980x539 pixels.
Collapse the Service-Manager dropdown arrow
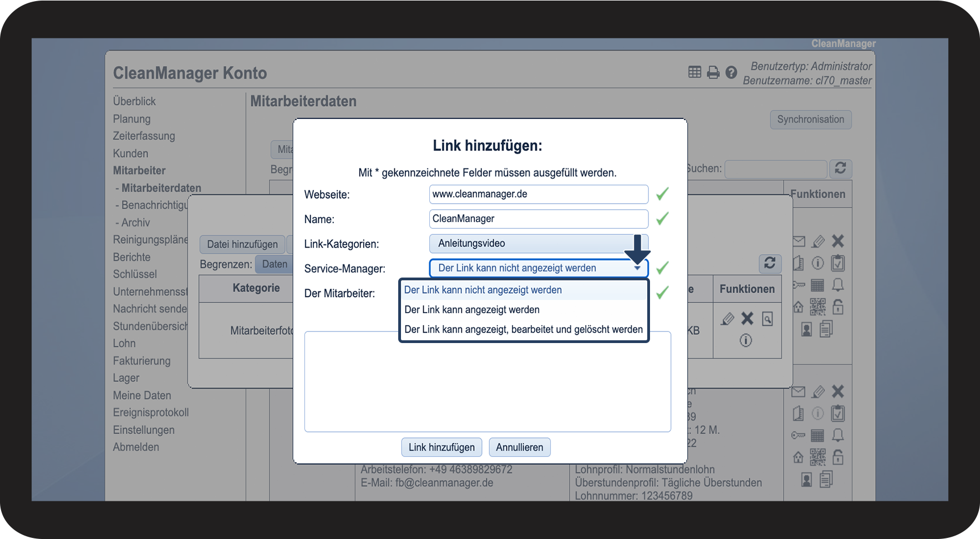point(637,268)
